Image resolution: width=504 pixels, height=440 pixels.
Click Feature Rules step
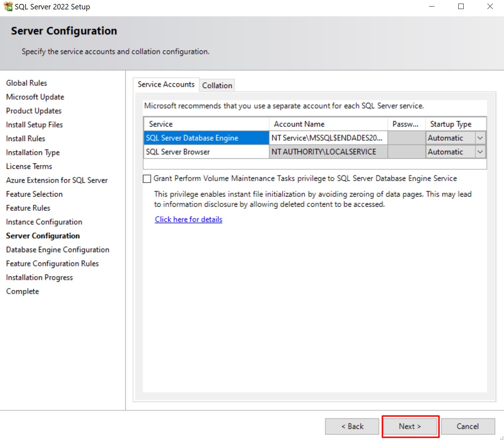pyautogui.click(x=28, y=208)
